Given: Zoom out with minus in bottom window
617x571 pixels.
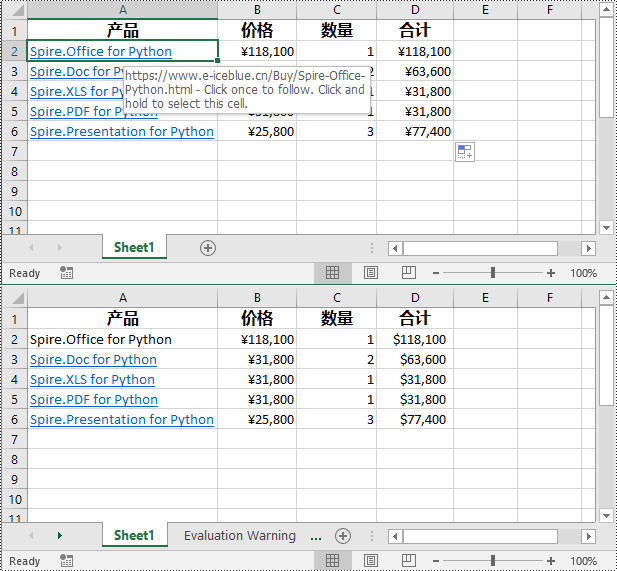Looking at the screenshot, I should tap(436, 561).
